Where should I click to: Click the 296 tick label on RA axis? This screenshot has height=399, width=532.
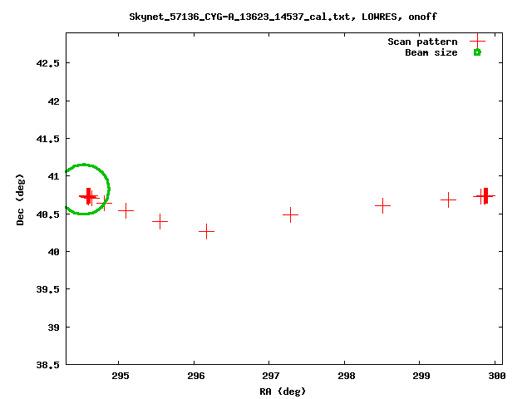(x=196, y=376)
